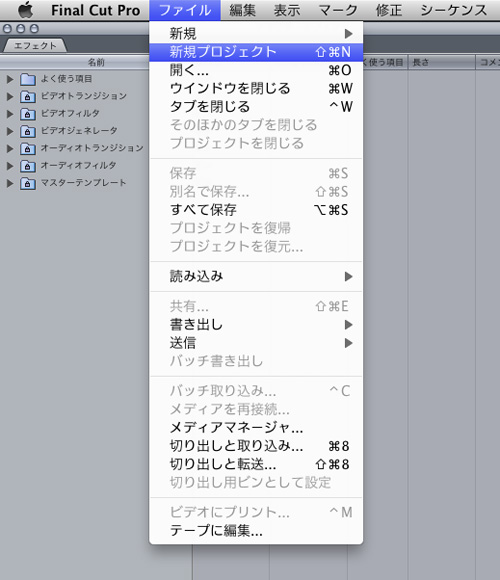This screenshot has width=500, height=580.
Task: Choose 新規プロジェクト from the menu
Action: (256, 52)
